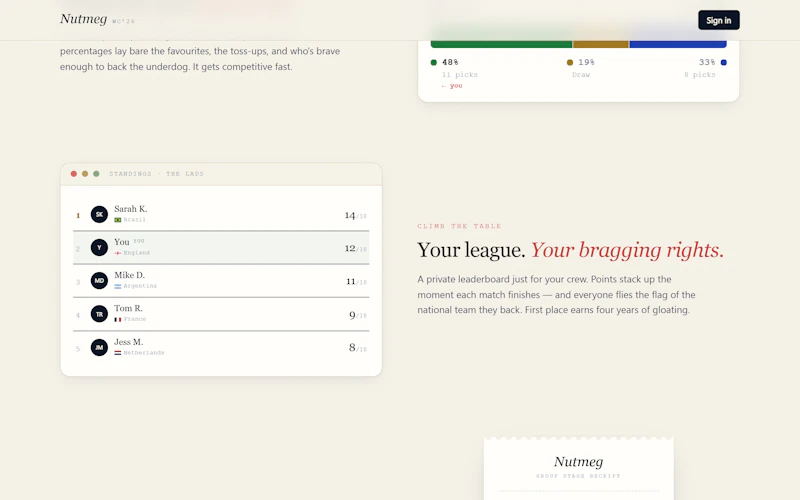
Task: Click the yellow dot in standings window title
Action: coord(85,174)
